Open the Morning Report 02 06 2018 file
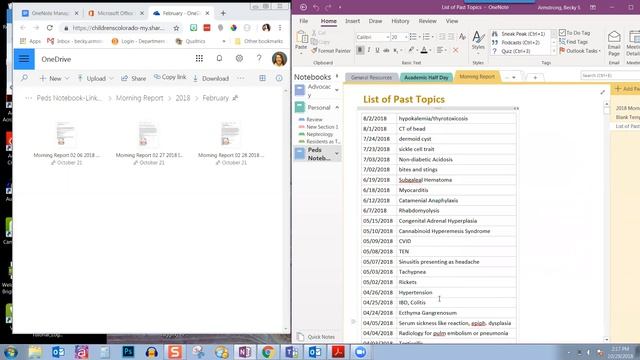 click(x=67, y=144)
